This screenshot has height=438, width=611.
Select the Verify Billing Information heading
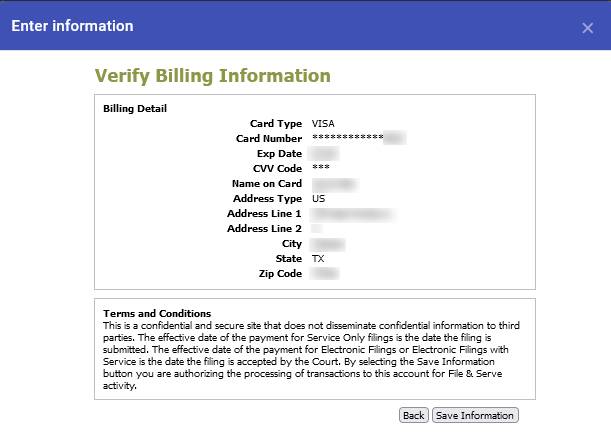(x=212, y=76)
